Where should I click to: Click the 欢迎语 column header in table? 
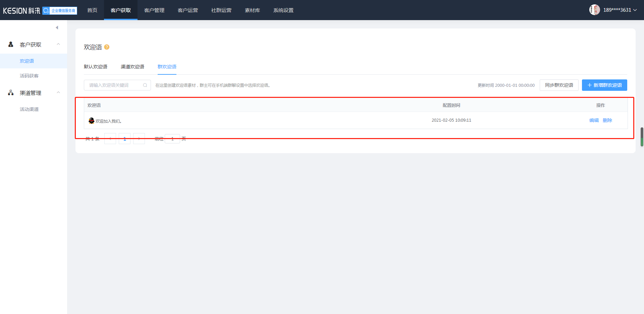coord(94,105)
